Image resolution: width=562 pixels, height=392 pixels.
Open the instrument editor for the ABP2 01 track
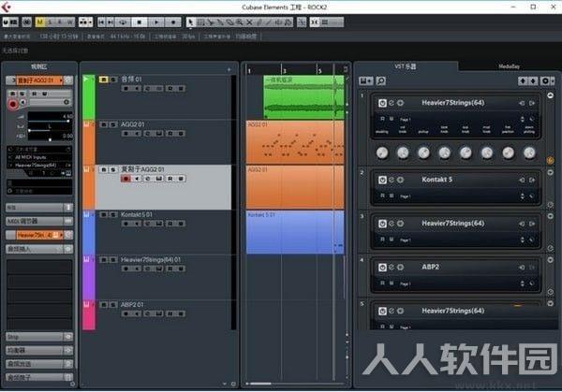159,314
